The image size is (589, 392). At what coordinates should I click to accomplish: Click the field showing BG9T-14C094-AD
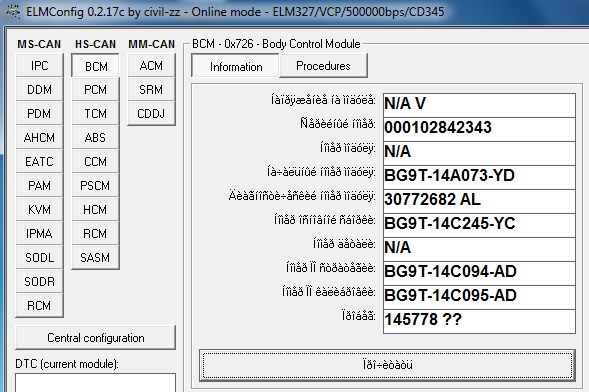point(479,273)
